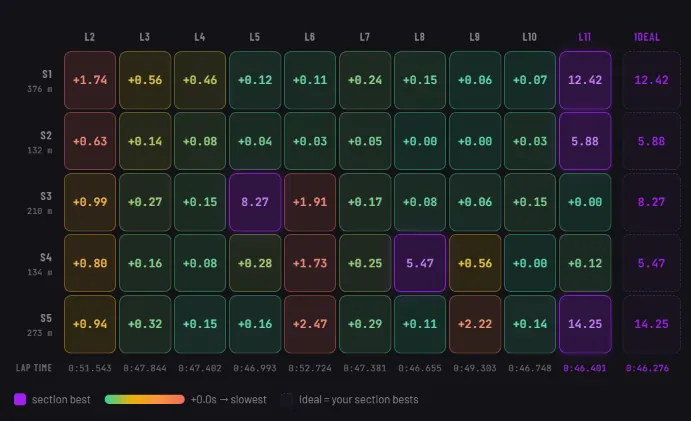Viewport: 691px width, 421px height.
Task: Click the purple section best legend swatch
Action: point(20,399)
